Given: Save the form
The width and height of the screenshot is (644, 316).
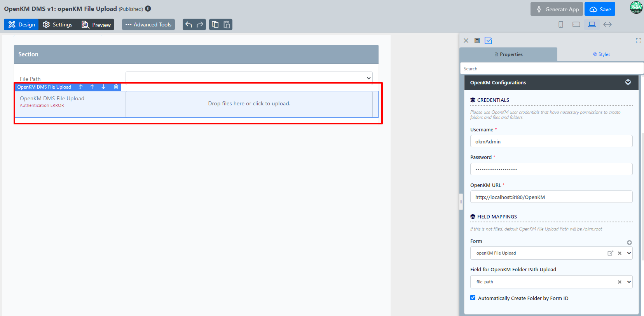Looking at the screenshot, I should pyautogui.click(x=600, y=9).
